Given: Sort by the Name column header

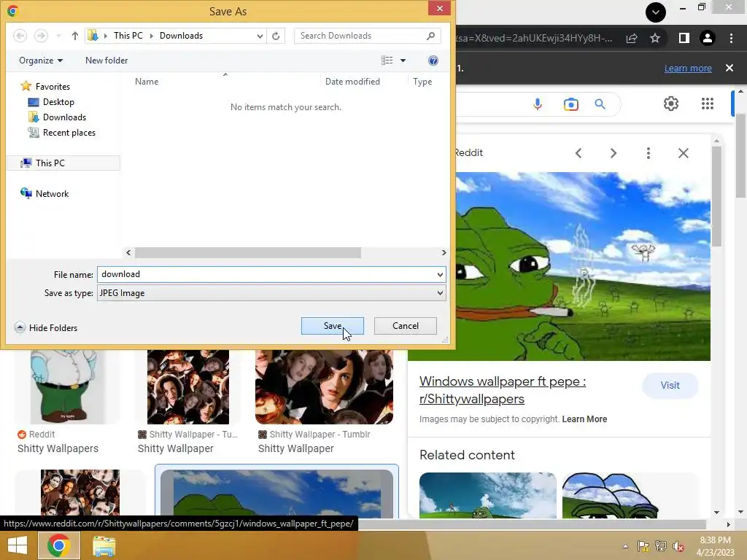Looking at the screenshot, I should click(147, 82).
